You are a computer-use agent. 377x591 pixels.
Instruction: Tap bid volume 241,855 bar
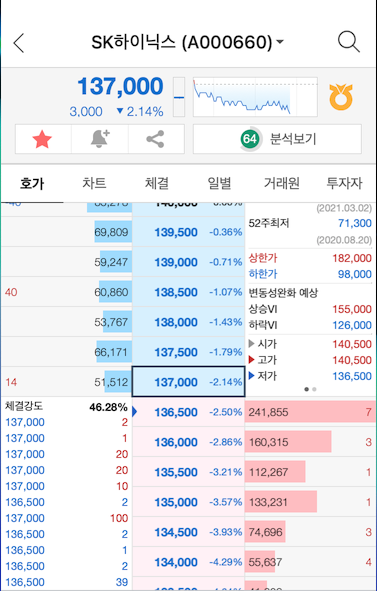[x=310, y=412]
